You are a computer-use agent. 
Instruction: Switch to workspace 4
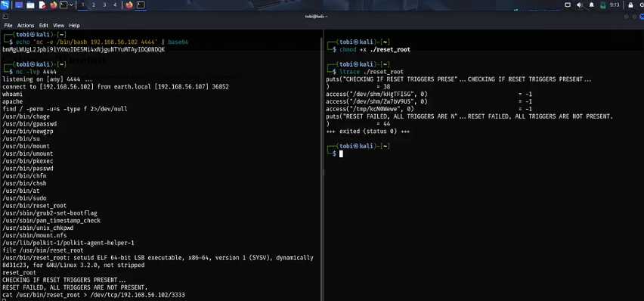tap(115, 5)
